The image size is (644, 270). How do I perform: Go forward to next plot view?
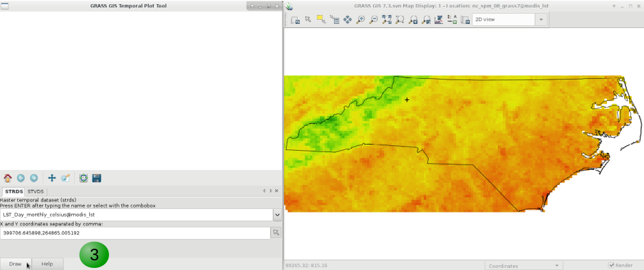34,178
